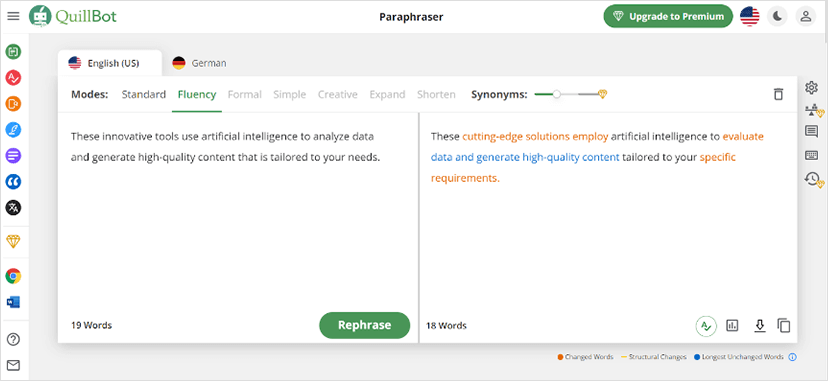
Task: Click the Synonyms: label
Action: pyautogui.click(x=499, y=94)
